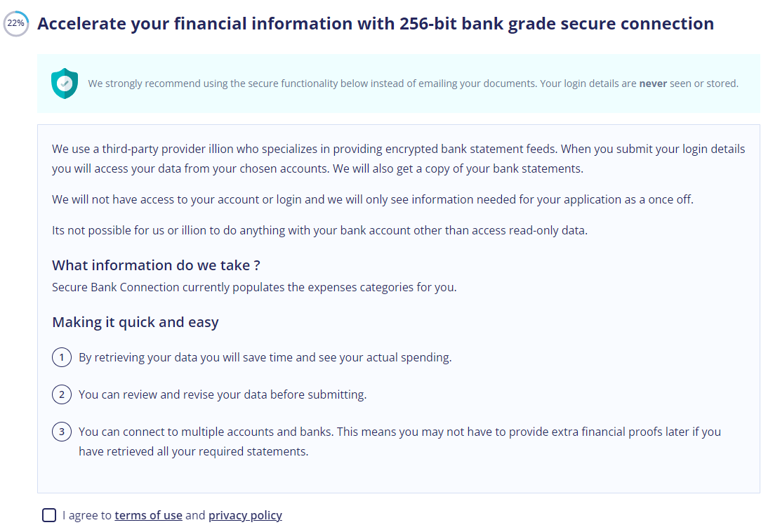This screenshot has width=780, height=532.
Task: Click the 22% progress circle indicator
Action: (x=16, y=23)
